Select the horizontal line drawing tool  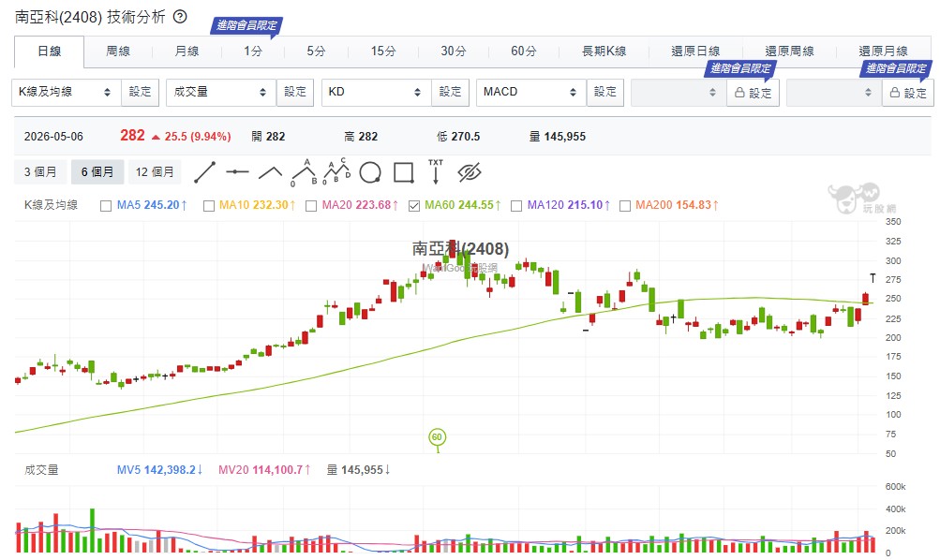click(237, 172)
